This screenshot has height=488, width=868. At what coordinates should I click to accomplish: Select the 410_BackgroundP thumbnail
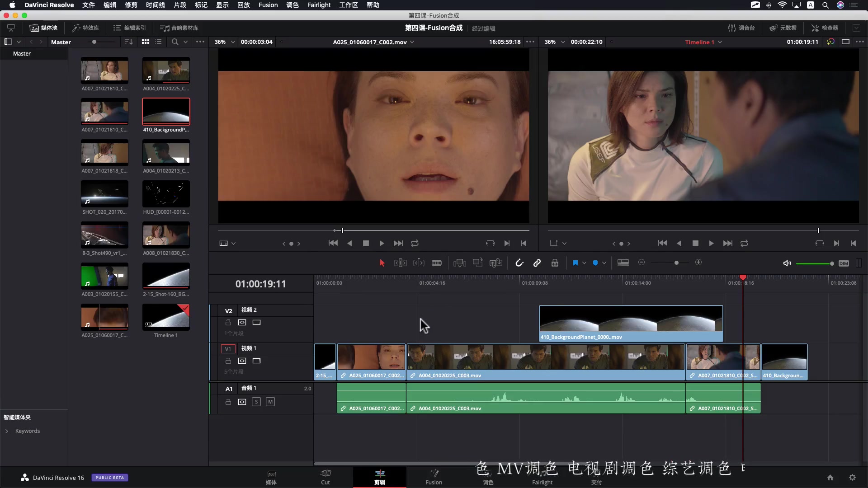pyautogui.click(x=166, y=112)
